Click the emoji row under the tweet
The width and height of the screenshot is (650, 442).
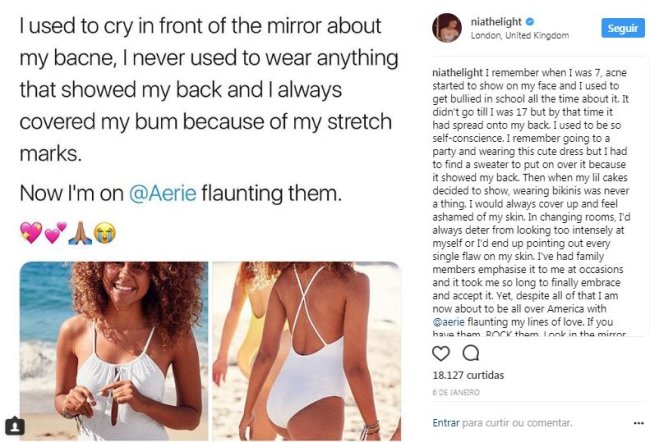pos(68,233)
